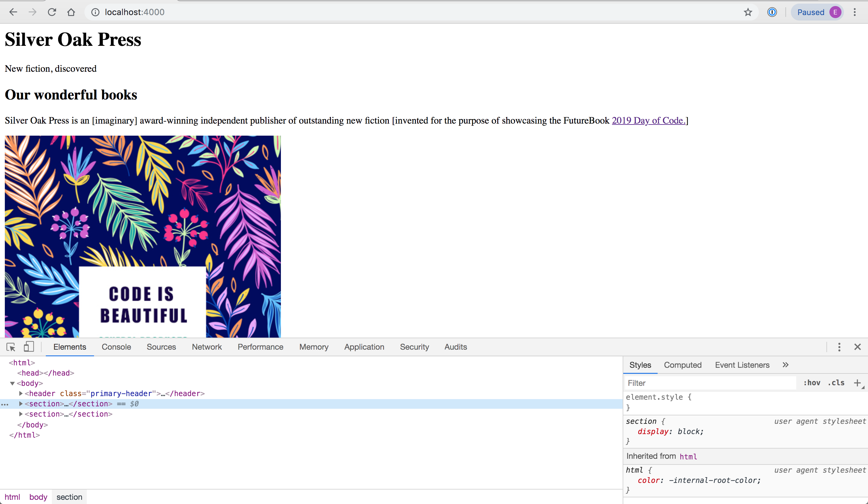Open the 1Password extension icon
This screenshot has height=504, width=868.
point(772,12)
